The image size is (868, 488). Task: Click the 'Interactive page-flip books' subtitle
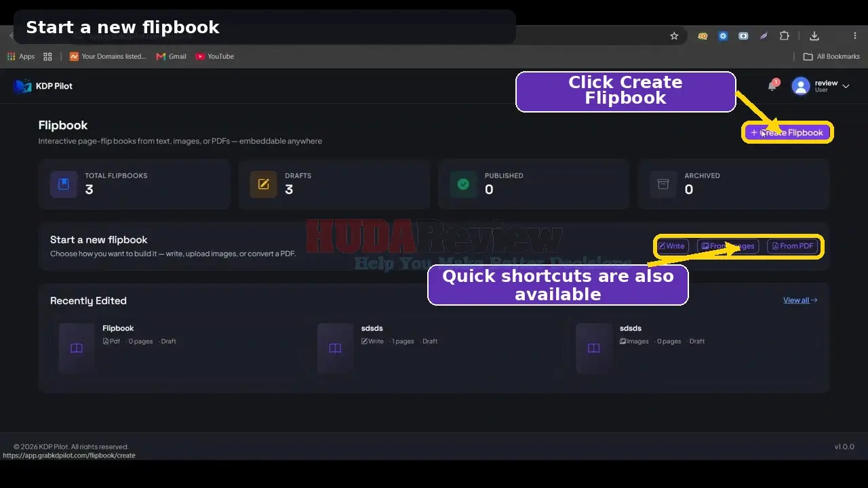coord(180,141)
